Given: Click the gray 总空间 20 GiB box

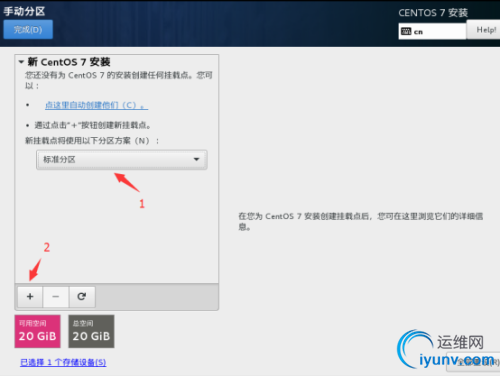Looking at the screenshot, I should (x=91, y=331).
